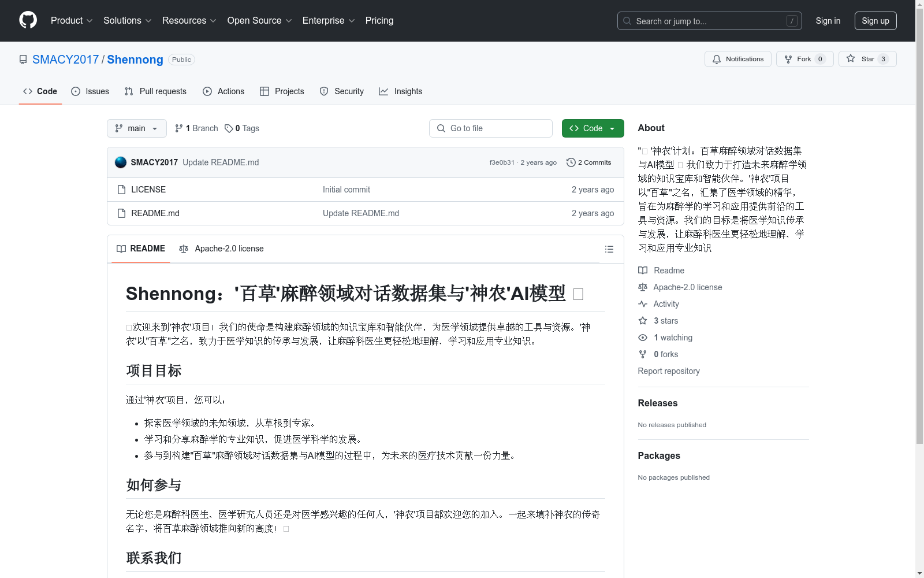Click the Update README.md message in README.md row
The image size is (924, 578).
pyautogui.click(x=361, y=213)
